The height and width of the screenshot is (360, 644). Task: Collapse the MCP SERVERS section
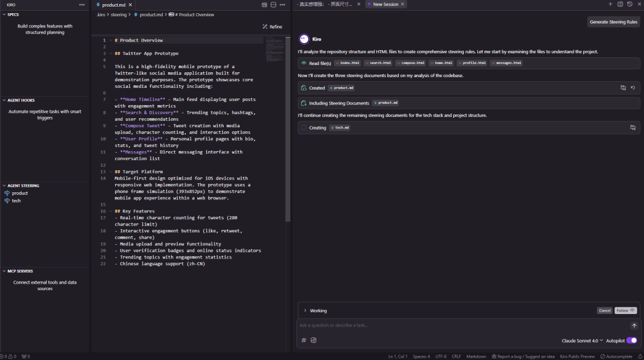click(4, 271)
